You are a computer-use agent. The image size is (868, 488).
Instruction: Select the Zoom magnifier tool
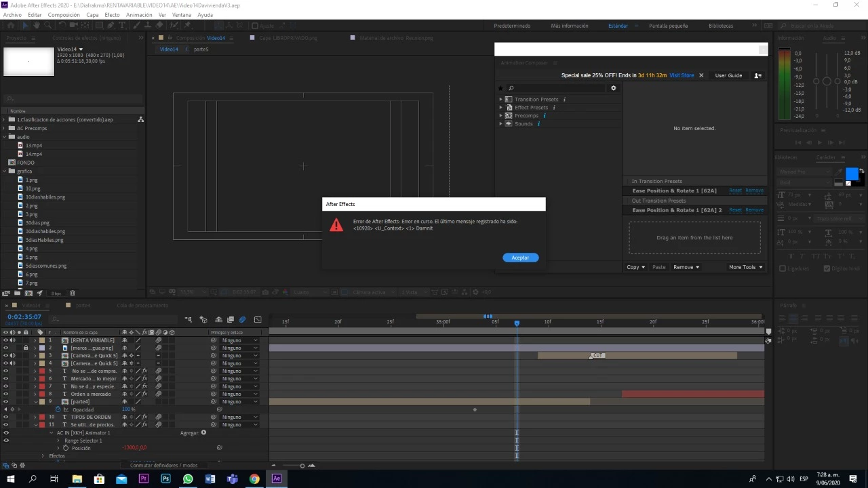click(x=47, y=26)
